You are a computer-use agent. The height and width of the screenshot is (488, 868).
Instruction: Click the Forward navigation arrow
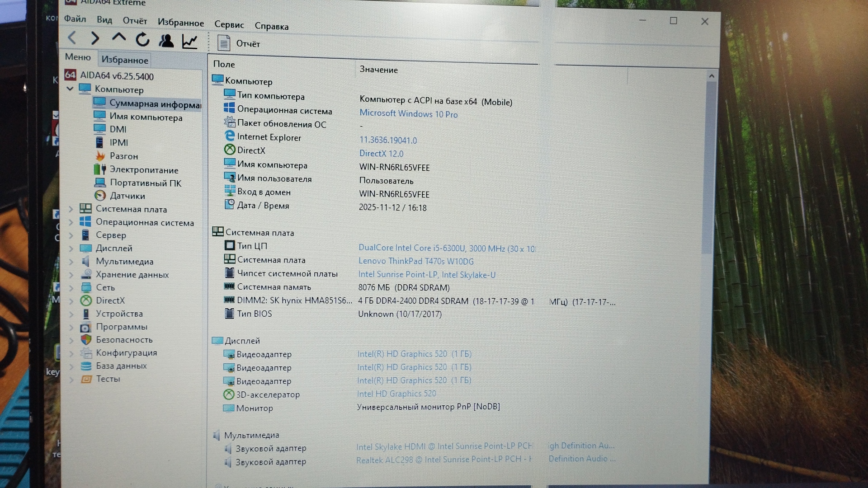[95, 38]
